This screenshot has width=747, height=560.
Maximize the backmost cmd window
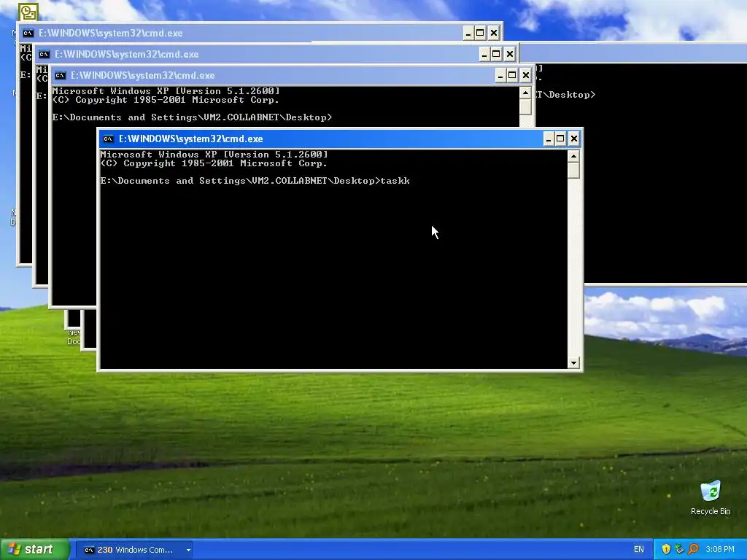480,34
